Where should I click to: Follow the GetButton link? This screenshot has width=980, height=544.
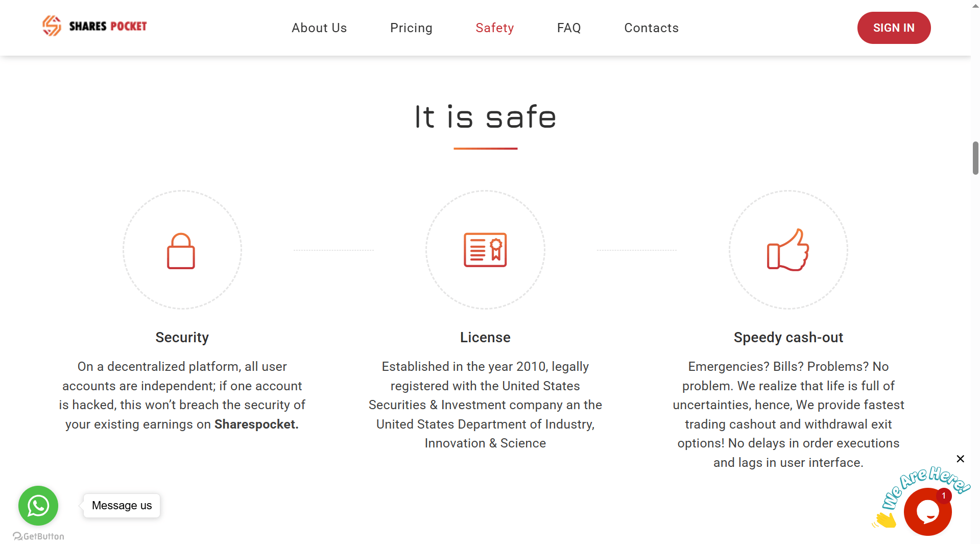point(39,536)
